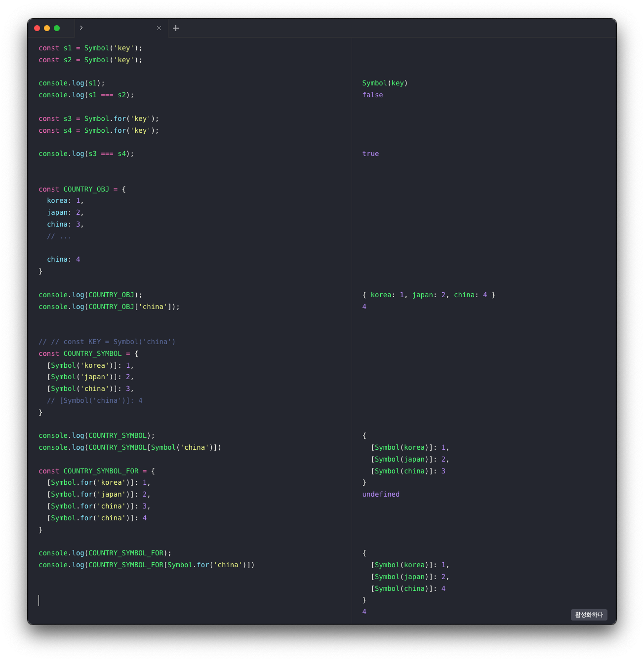The height and width of the screenshot is (661, 644).
Task: Click the line "console.log(COUNTRY_SYMBOL_FOR);"
Action: 105,553
